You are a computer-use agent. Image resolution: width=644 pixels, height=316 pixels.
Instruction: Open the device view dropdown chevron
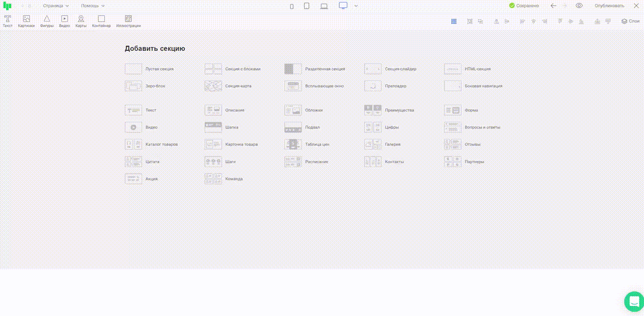coord(356,6)
